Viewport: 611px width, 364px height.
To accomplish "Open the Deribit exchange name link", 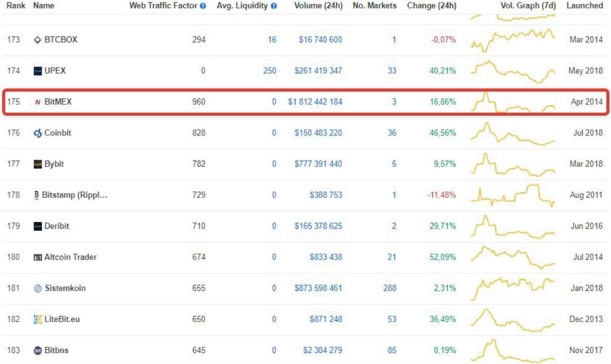I will pyautogui.click(x=57, y=226).
